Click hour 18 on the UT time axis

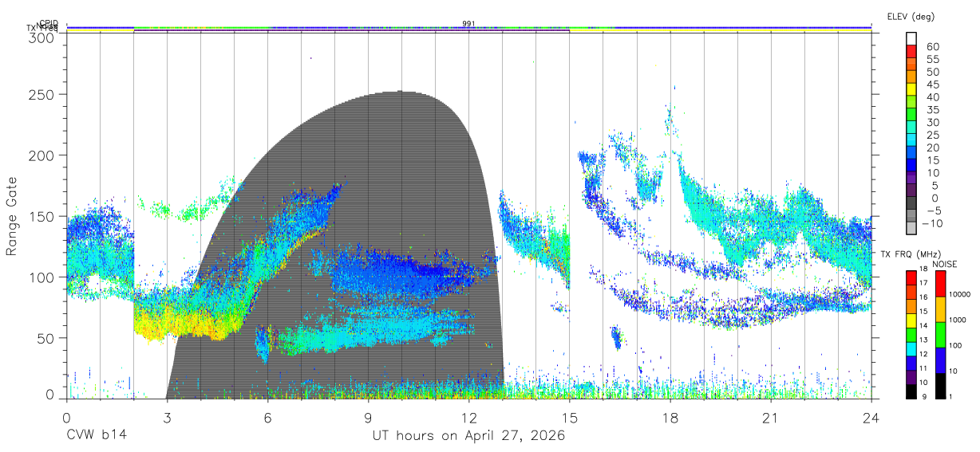coord(670,417)
